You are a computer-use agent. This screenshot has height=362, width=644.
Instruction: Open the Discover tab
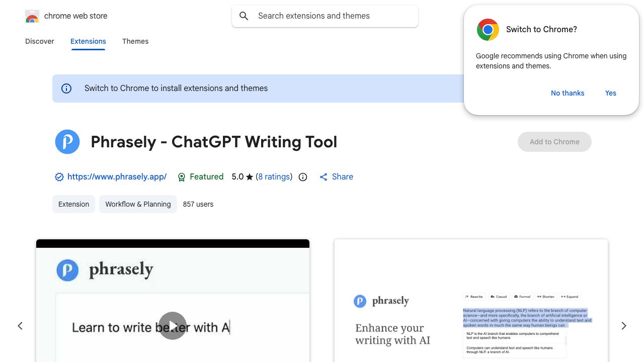point(40,41)
